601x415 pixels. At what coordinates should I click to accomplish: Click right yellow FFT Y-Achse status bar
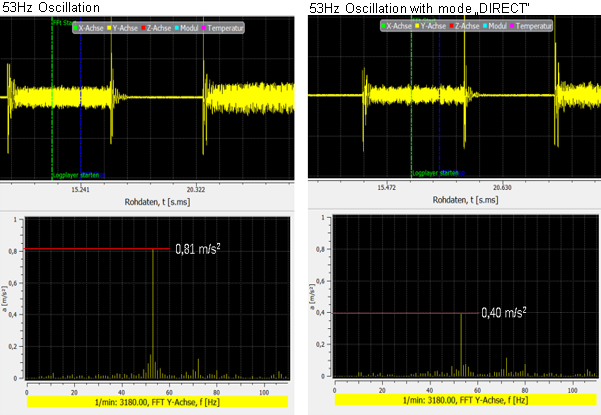coord(465,400)
